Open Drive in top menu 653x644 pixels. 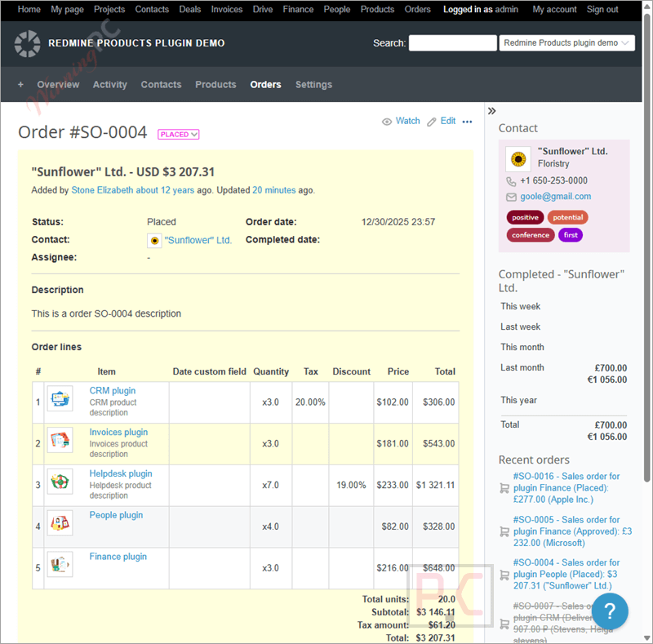click(263, 9)
